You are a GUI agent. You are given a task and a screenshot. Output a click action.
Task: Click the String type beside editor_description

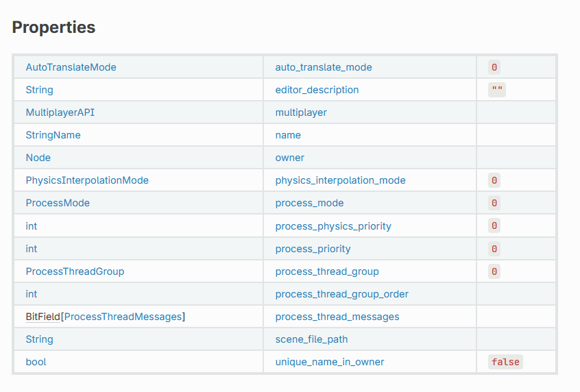(39, 90)
